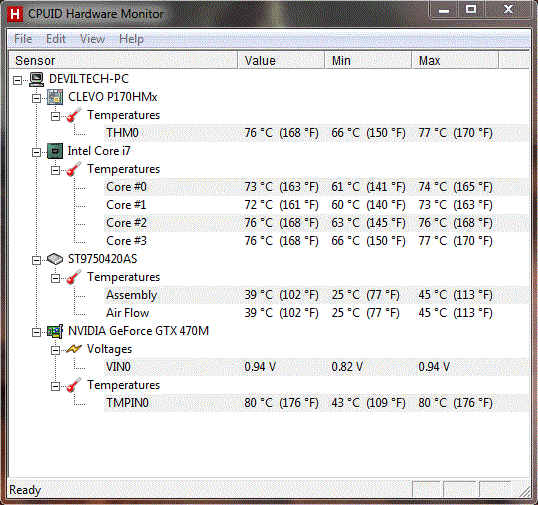Click the Sensor column header
Image resolution: width=538 pixels, height=505 pixels.
(123, 61)
